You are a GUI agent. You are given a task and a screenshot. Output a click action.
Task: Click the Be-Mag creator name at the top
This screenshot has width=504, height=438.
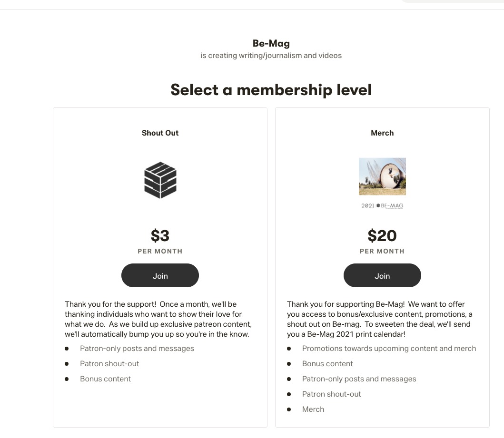[x=271, y=43]
